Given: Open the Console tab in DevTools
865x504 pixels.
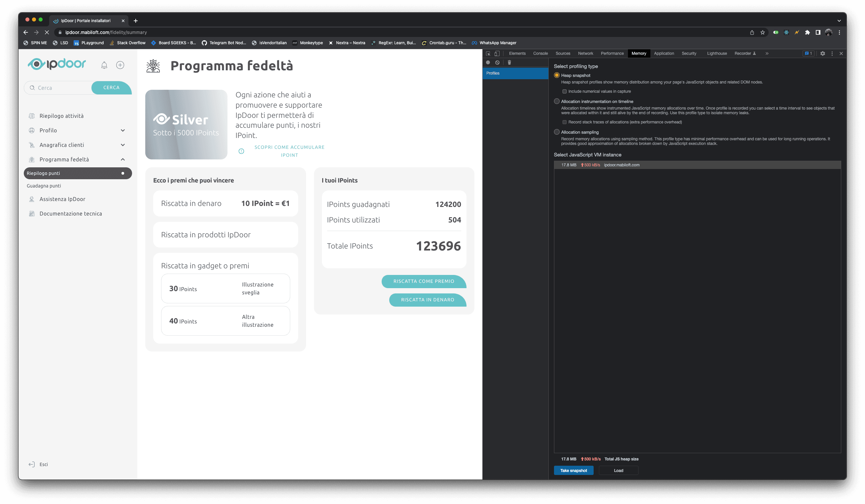Looking at the screenshot, I should point(540,53).
